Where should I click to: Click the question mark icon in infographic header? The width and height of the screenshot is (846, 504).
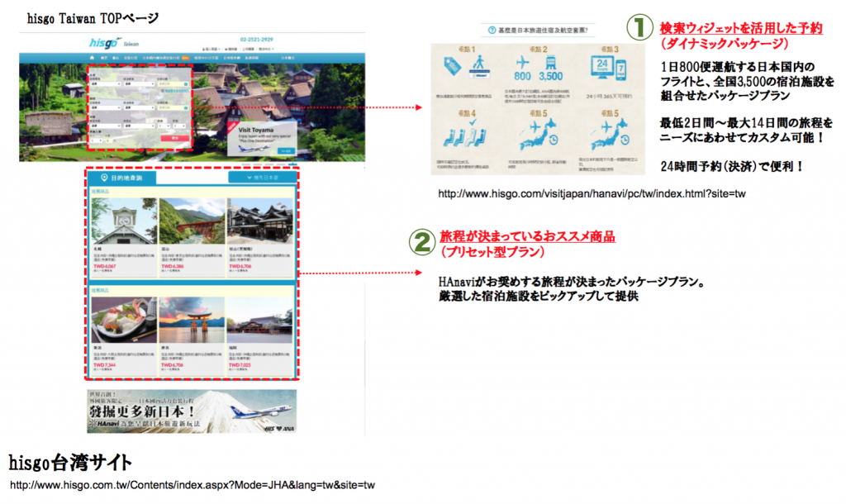493,31
